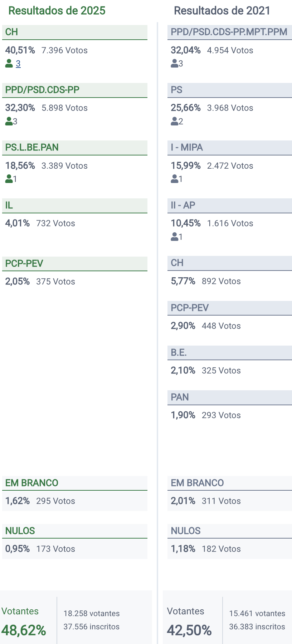This screenshot has height=644, width=292.
Task: Click the seats icon under PPD/PSD.CDS-PP.MPT.PPM 2021
Action: pos(175,64)
